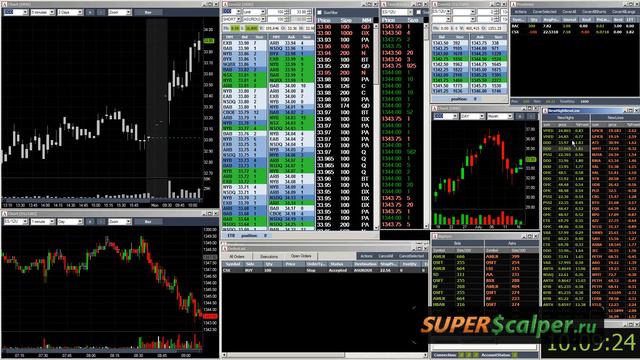
Task: Click first green Connection status indicator
Action: pos(461,355)
